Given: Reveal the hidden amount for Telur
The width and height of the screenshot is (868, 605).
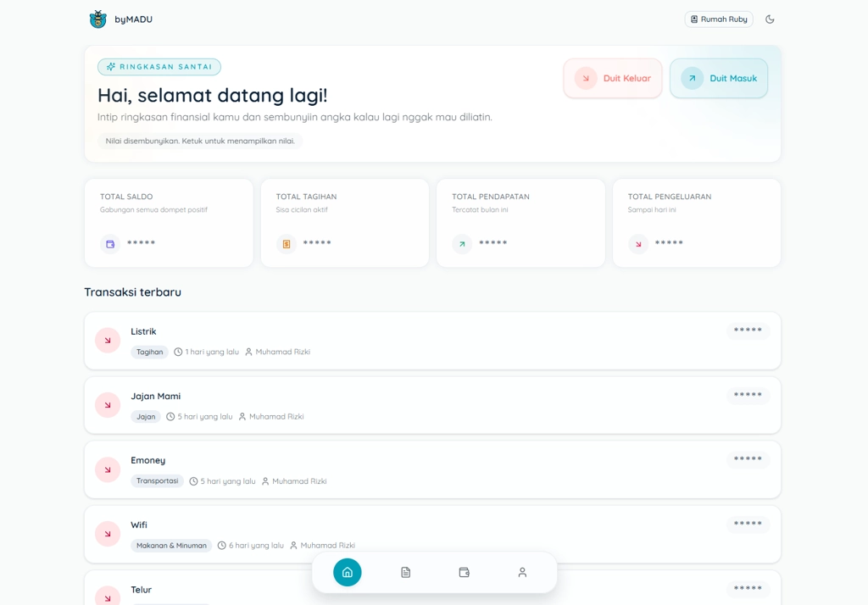Looking at the screenshot, I should tap(748, 589).
